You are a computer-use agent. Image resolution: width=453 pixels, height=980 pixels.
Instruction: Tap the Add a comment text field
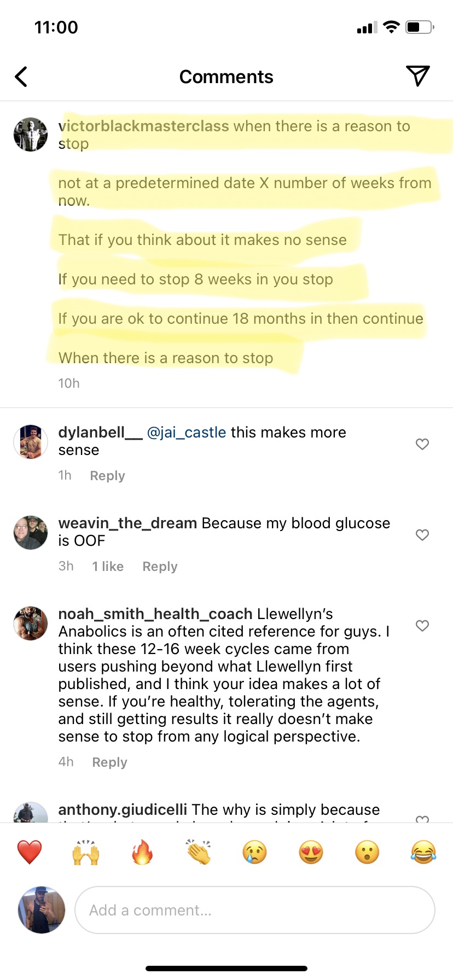tap(254, 910)
